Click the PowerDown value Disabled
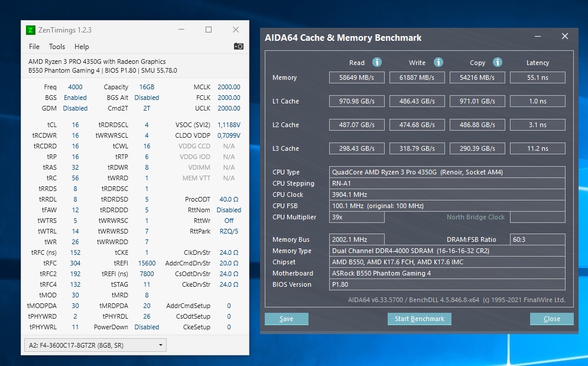This screenshot has height=366, width=588. point(147,327)
